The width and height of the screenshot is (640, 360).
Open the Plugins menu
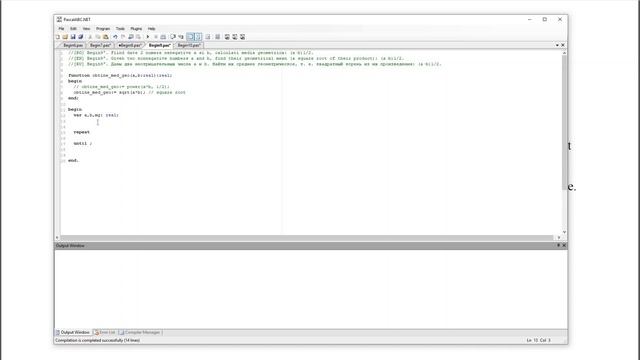tap(136, 29)
